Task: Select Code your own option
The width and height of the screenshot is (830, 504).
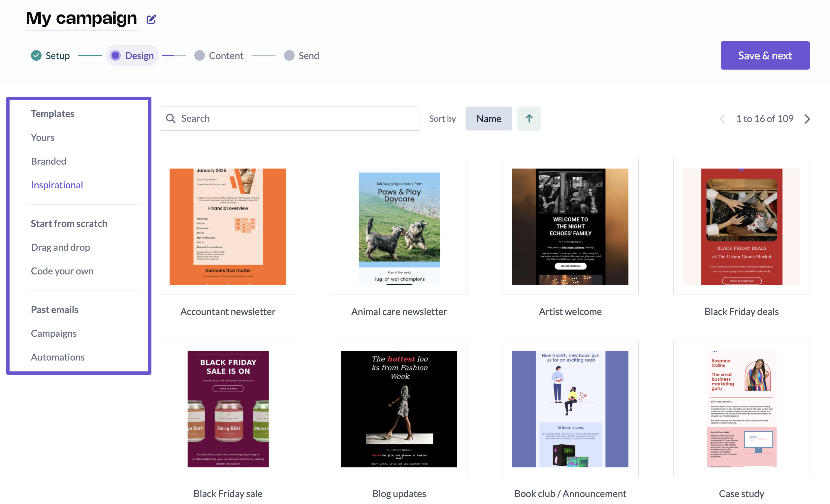Action: pos(62,271)
